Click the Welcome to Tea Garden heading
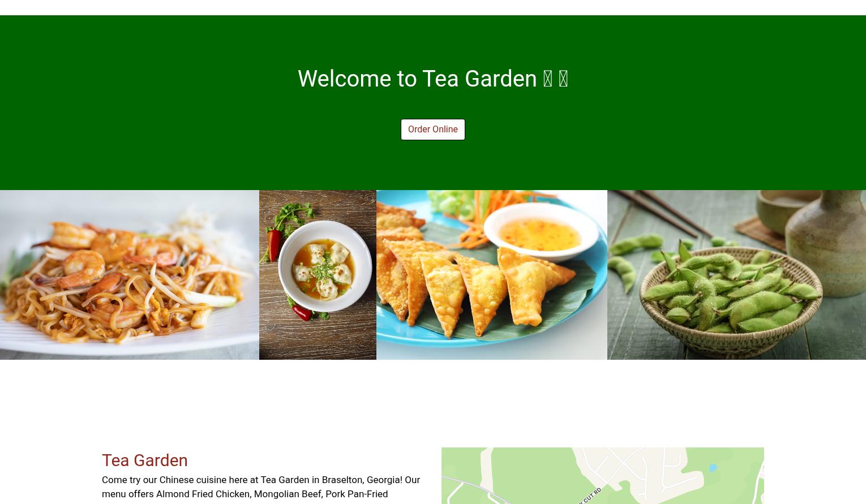Screen dimensions: 866x504 coord(432,79)
